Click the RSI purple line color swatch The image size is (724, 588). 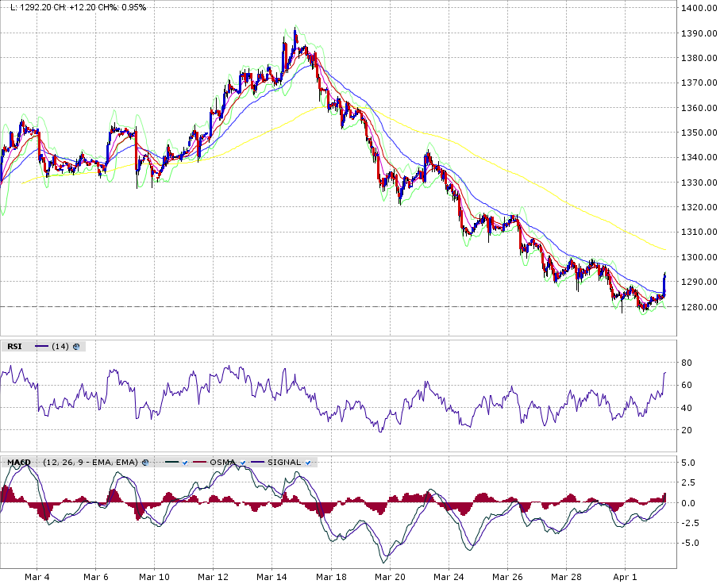(41, 347)
